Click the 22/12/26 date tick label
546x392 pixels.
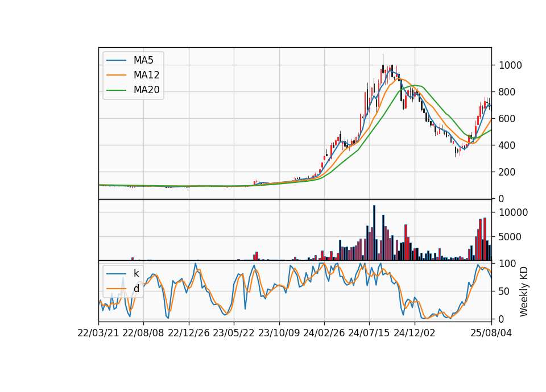[189, 333]
